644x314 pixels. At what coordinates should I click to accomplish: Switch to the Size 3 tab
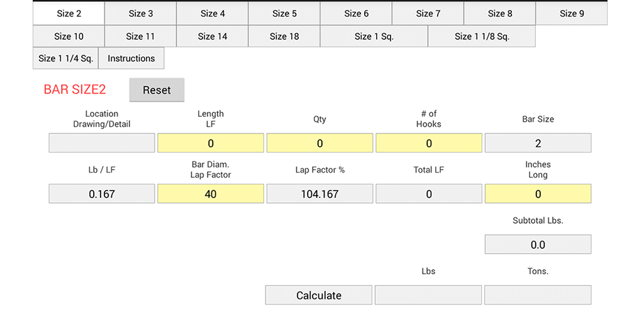click(140, 13)
